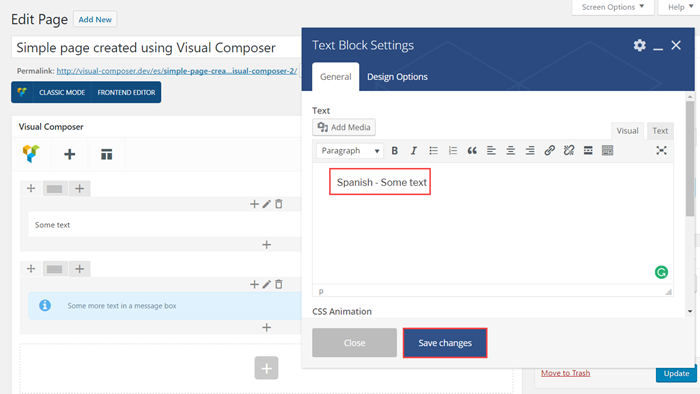Align text right in editor
Viewport: 700px width, 394px height.
click(x=530, y=151)
